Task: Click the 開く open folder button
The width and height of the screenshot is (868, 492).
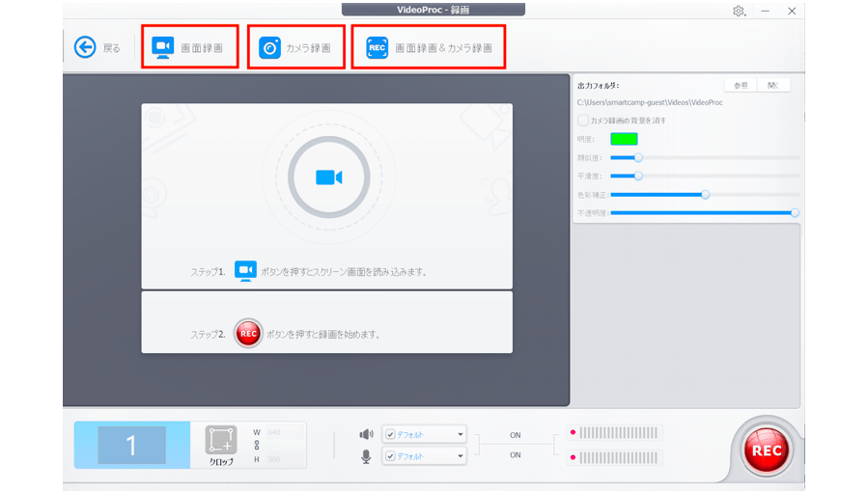Action: [x=773, y=86]
